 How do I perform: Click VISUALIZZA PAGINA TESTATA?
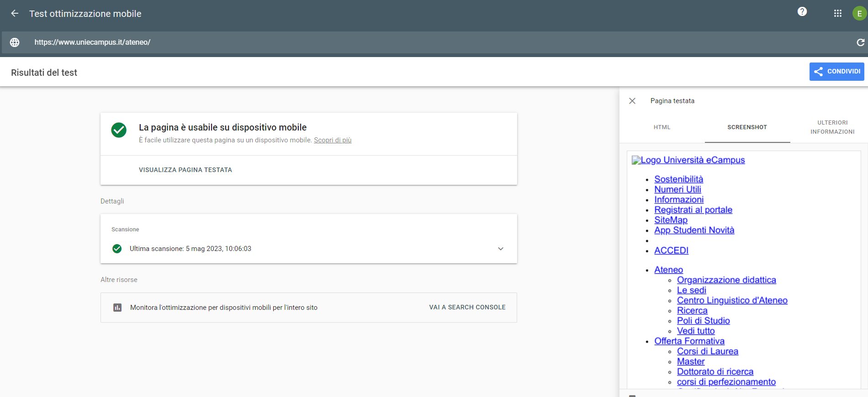tap(185, 170)
